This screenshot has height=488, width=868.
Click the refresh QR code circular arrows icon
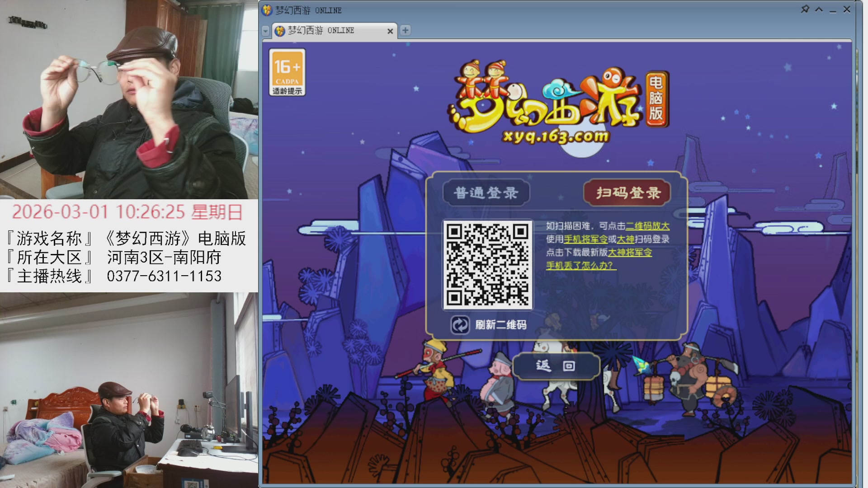click(460, 325)
